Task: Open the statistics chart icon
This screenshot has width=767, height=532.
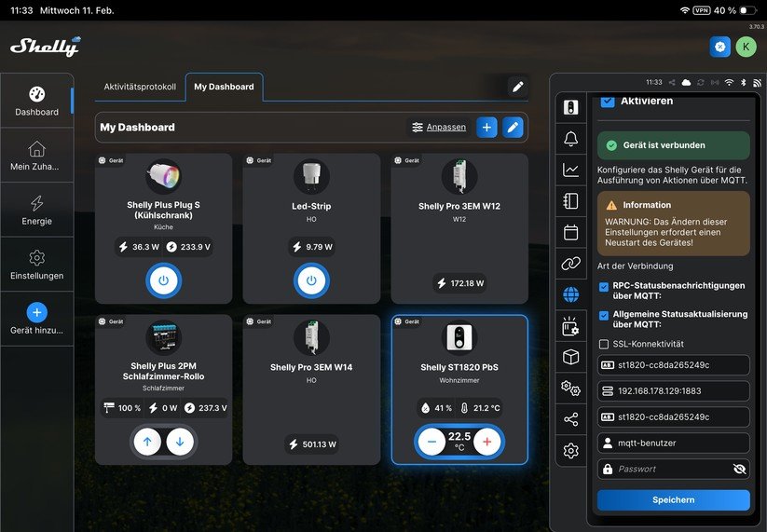Action: coord(570,170)
